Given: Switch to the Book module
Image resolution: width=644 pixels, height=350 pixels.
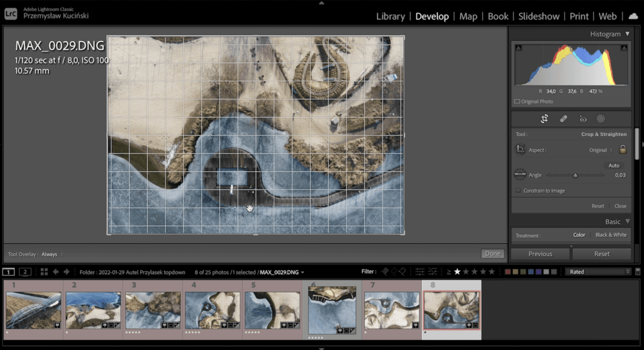Looking at the screenshot, I should [x=498, y=16].
